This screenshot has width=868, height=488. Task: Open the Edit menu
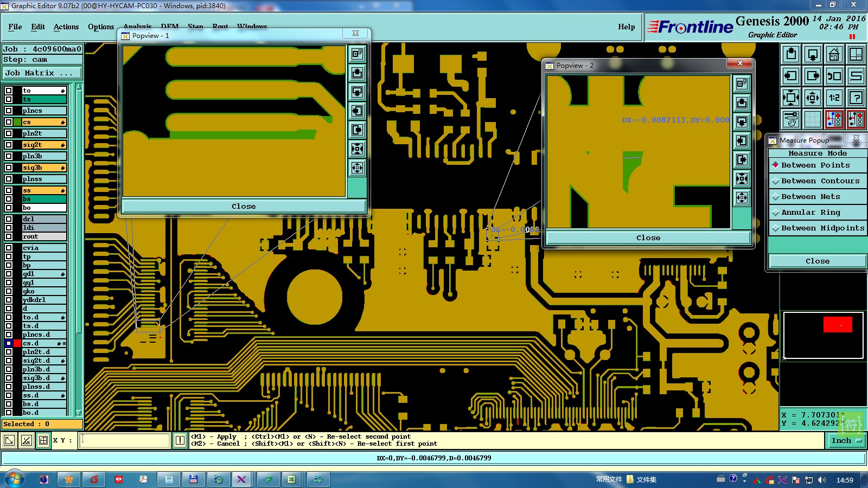click(x=38, y=27)
